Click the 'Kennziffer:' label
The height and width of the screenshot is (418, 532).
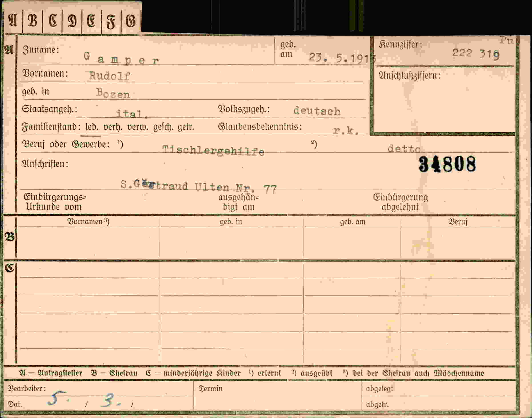(400, 44)
